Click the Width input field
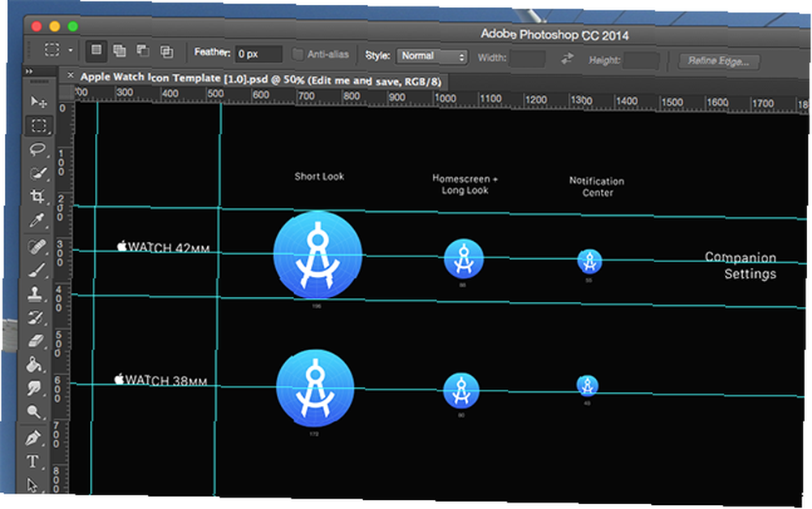The height and width of the screenshot is (509, 812). [x=527, y=58]
